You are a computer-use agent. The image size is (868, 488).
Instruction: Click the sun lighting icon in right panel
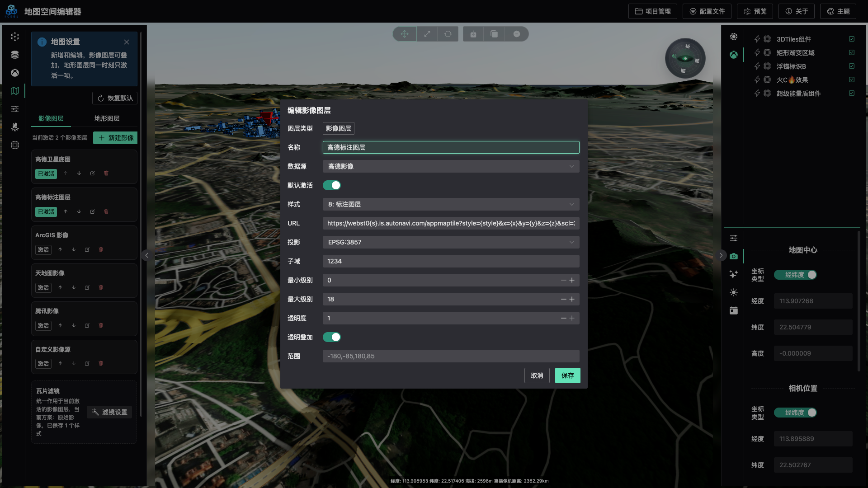[733, 292]
